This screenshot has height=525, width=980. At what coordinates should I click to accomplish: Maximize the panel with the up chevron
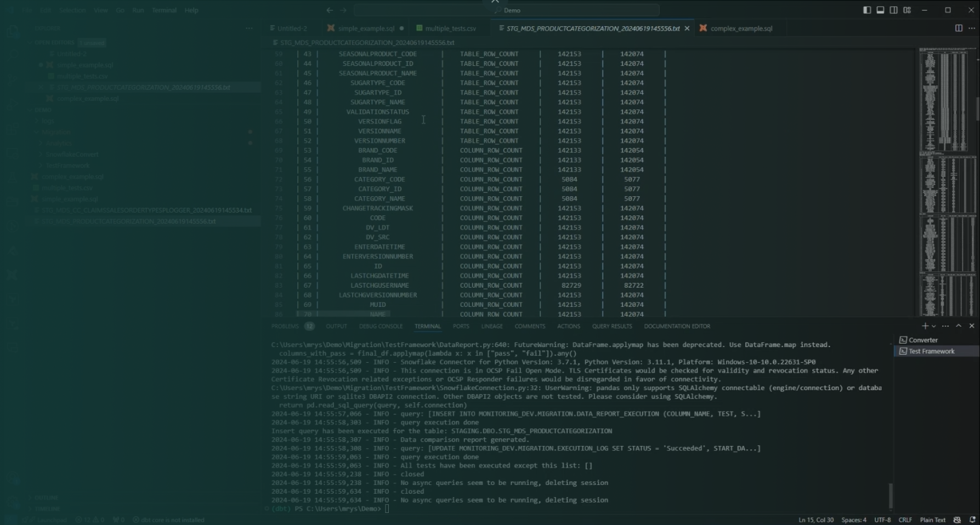pyautogui.click(x=959, y=326)
